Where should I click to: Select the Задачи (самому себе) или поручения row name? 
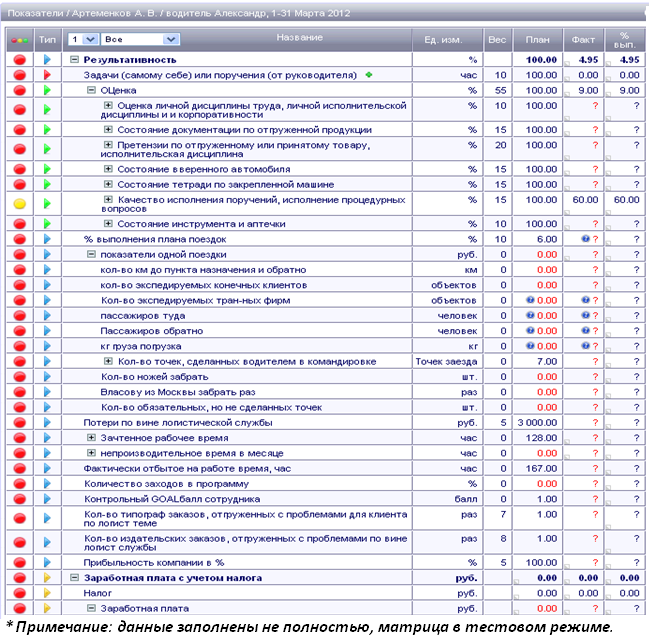coord(220,75)
